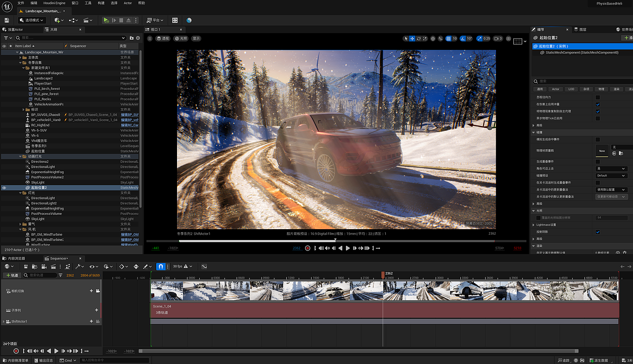
Task: Click the plus icon on 子序列 track
Action: point(96,310)
